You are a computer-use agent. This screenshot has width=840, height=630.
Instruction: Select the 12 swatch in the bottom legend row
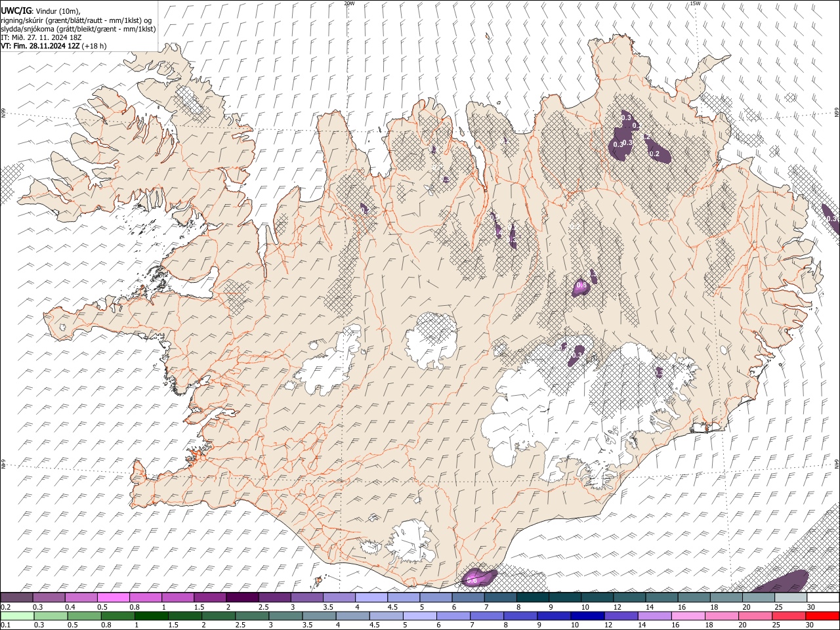click(x=619, y=616)
